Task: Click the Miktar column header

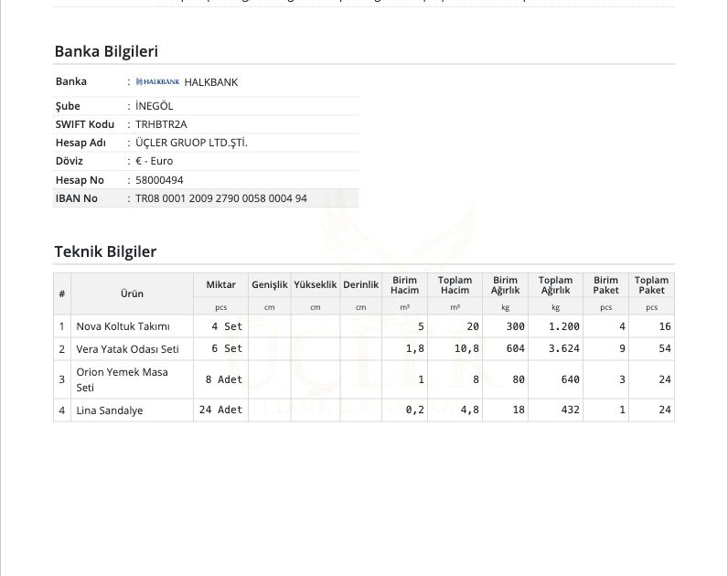Action: coord(221,284)
